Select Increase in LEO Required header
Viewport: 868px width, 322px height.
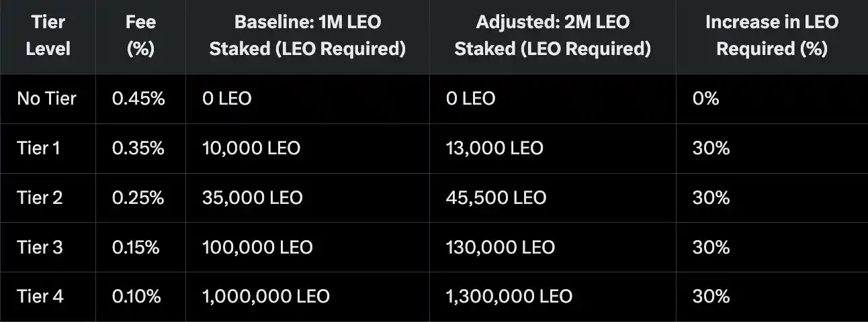(772, 36)
